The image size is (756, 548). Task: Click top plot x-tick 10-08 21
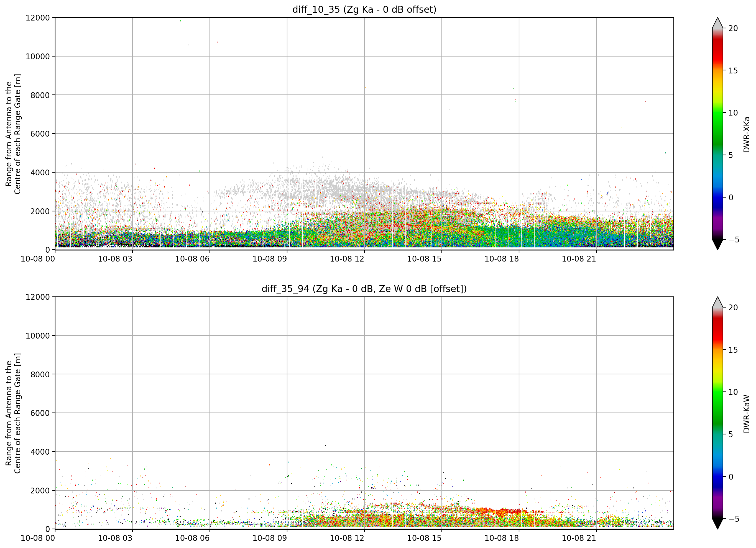pyautogui.click(x=579, y=259)
